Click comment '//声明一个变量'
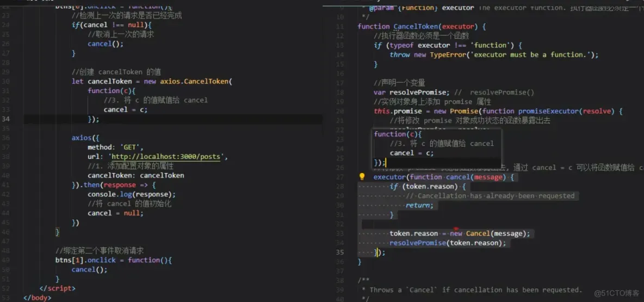644x302 pixels. [x=399, y=83]
